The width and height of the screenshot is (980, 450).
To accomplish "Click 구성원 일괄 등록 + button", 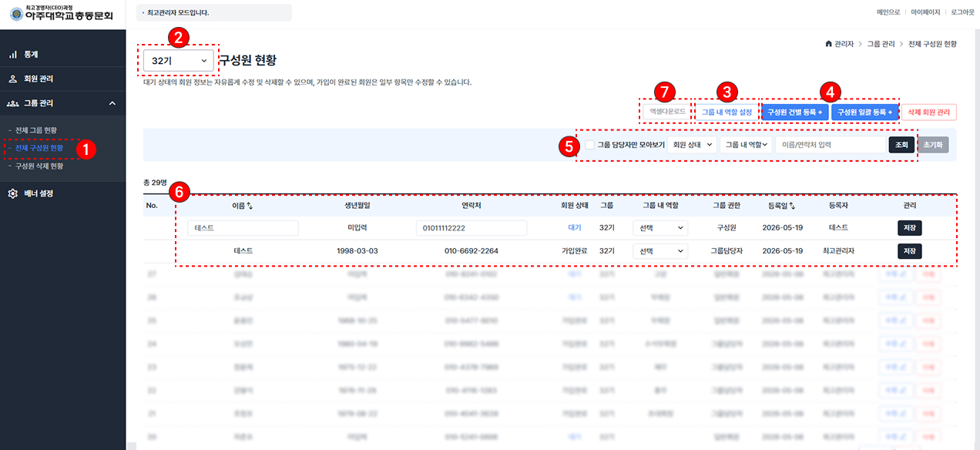I will [865, 112].
